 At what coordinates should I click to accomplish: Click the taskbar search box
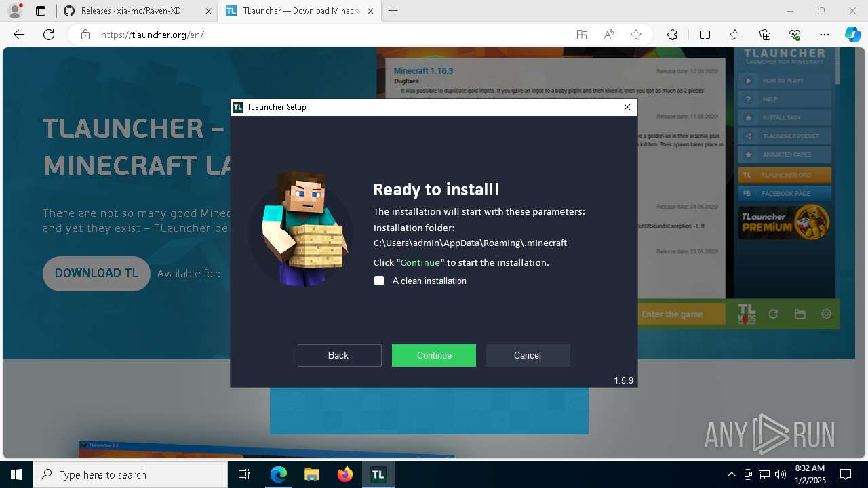tap(130, 474)
